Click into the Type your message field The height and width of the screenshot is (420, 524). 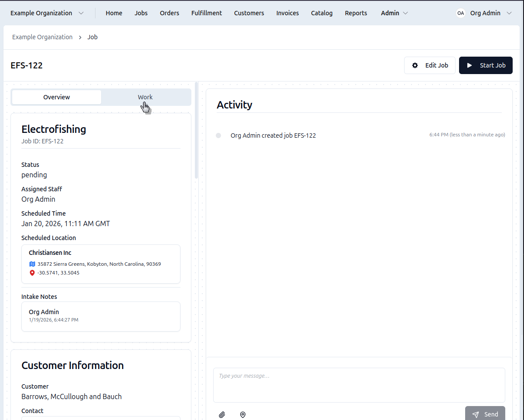[x=359, y=385]
